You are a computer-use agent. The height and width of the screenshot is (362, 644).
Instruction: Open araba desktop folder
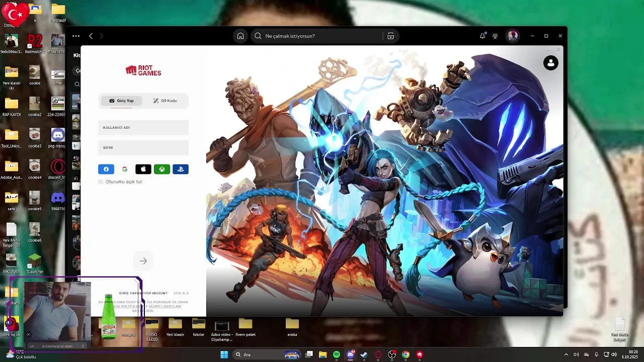[292, 327]
